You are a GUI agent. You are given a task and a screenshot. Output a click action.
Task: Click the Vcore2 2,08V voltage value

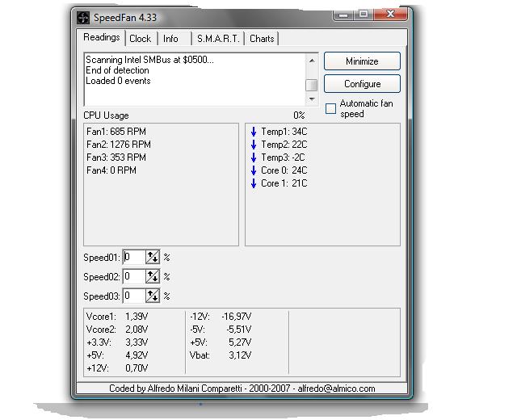137,330
